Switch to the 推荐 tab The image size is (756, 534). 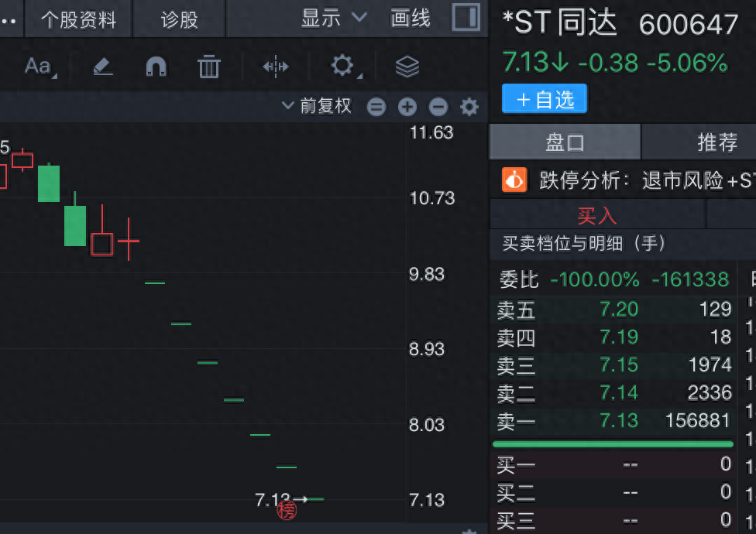pos(717,142)
